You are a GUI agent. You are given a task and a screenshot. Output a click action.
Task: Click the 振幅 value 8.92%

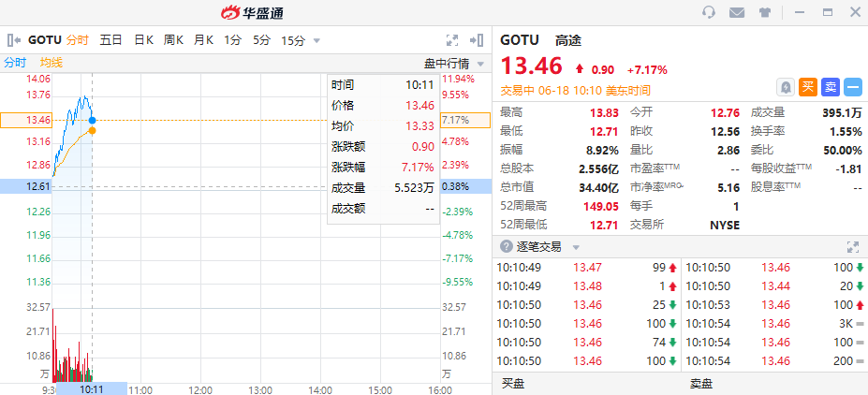[602, 151]
